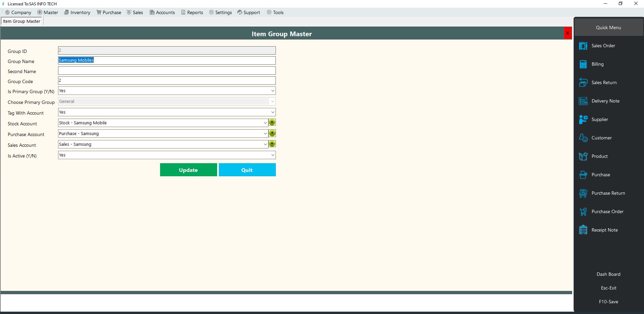
Task: Minimize the application window
Action: (605, 4)
